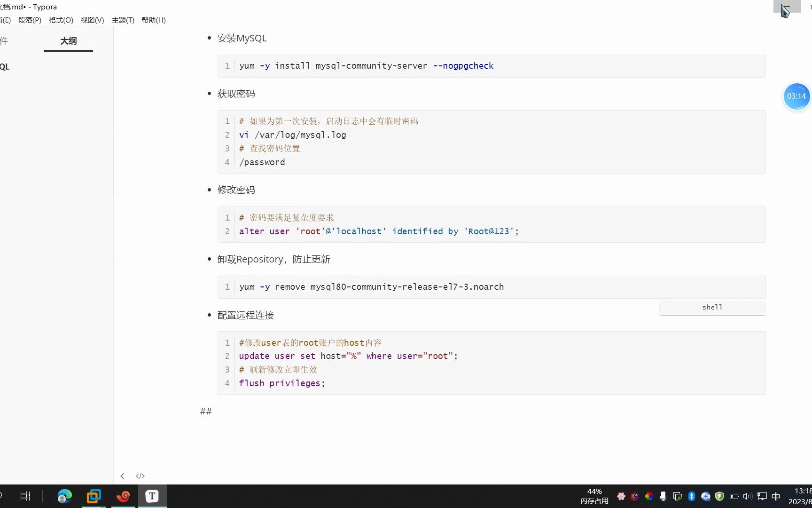The height and width of the screenshot is (508, 812).
Task: Open the shell language dropdown on code block
Action: coord(712,307)
